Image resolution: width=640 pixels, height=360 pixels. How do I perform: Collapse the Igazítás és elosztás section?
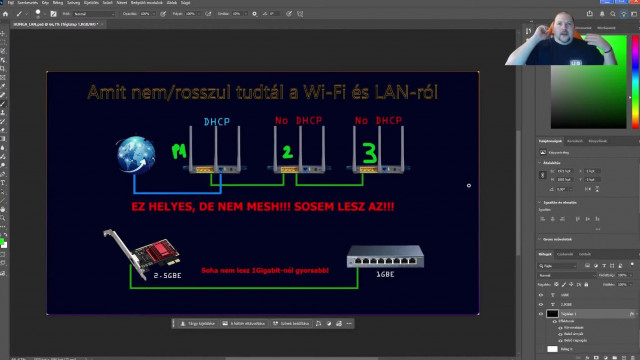(x=540, y=202)
